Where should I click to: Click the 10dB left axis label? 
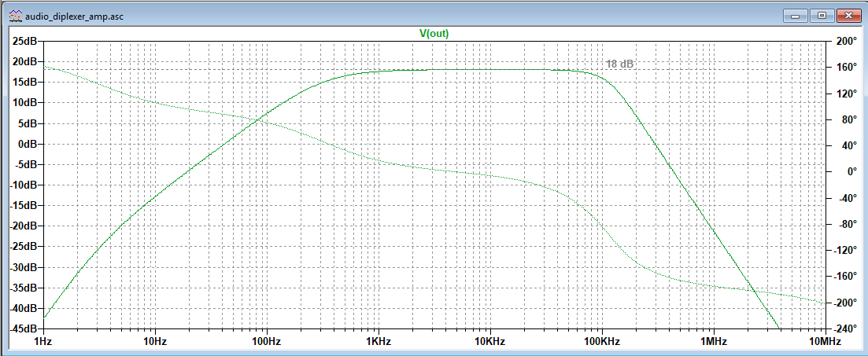(x=25, y=104)
